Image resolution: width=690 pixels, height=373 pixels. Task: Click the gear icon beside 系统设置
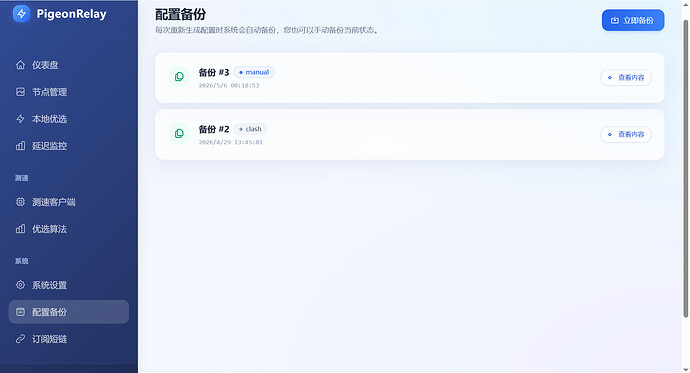tap(20, 285)
